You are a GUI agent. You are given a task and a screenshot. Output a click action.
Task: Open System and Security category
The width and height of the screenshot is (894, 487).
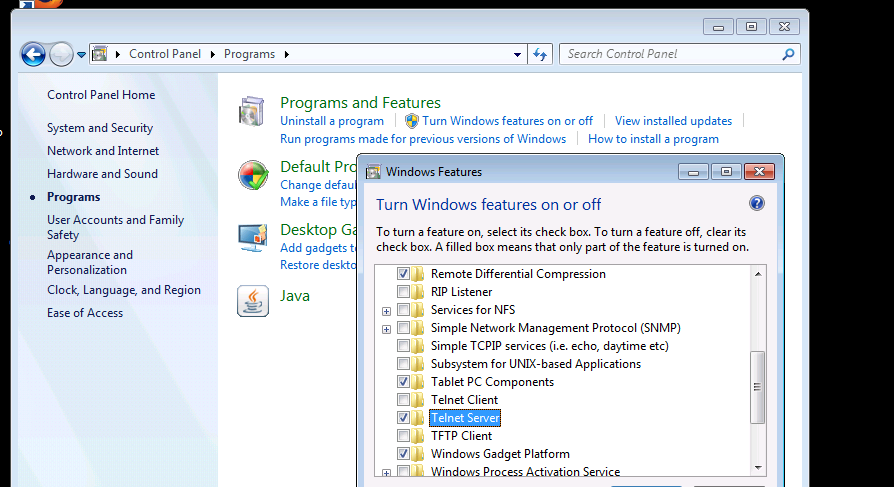(100, 128)
